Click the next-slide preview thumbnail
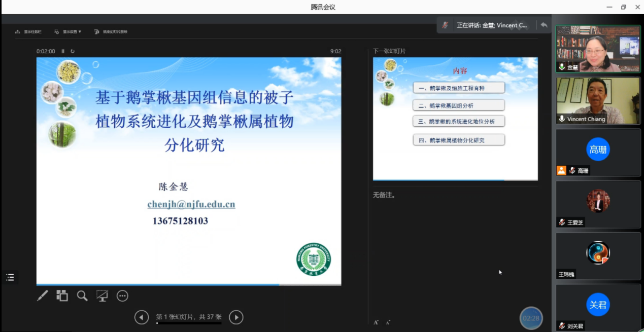This screenshot has width=644, height=332. [455, 119]
